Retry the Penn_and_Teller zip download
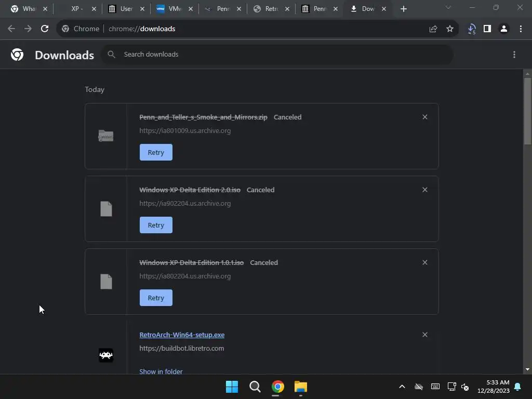 156,152
